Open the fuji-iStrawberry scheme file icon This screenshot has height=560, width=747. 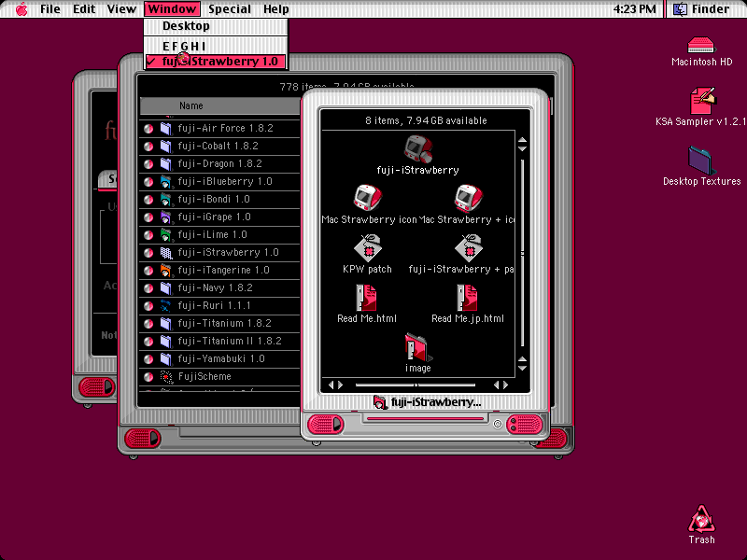pyautogui.click(x=417, y=148)
